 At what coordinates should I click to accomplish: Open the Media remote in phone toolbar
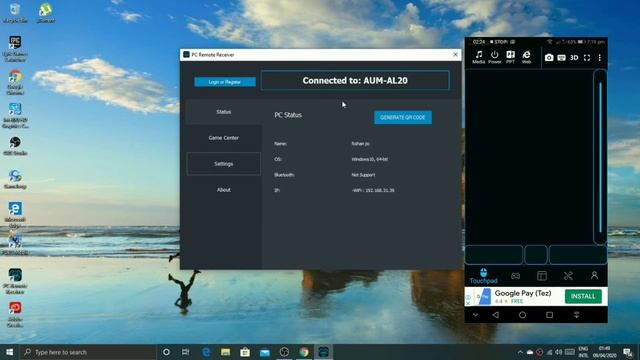(478, 57)
